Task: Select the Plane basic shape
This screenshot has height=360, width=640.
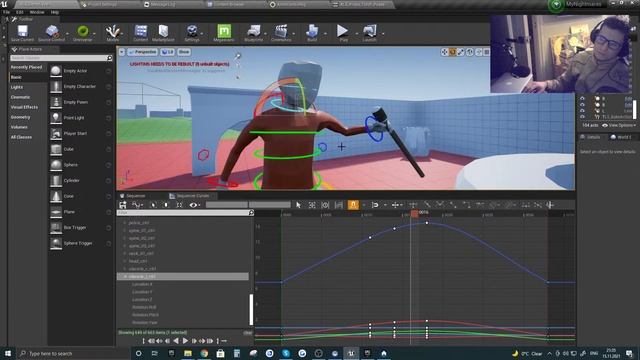Action: click(x=56, y=212)
